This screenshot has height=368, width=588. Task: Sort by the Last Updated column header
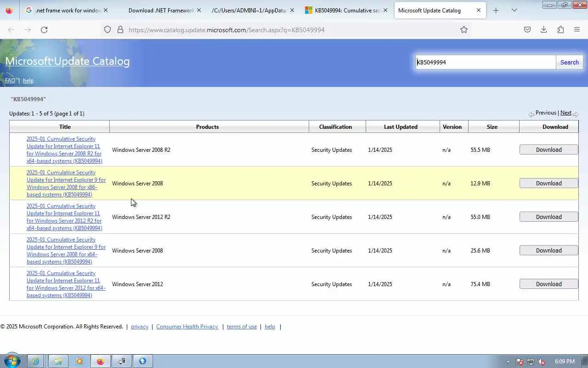tap(401, 127)
